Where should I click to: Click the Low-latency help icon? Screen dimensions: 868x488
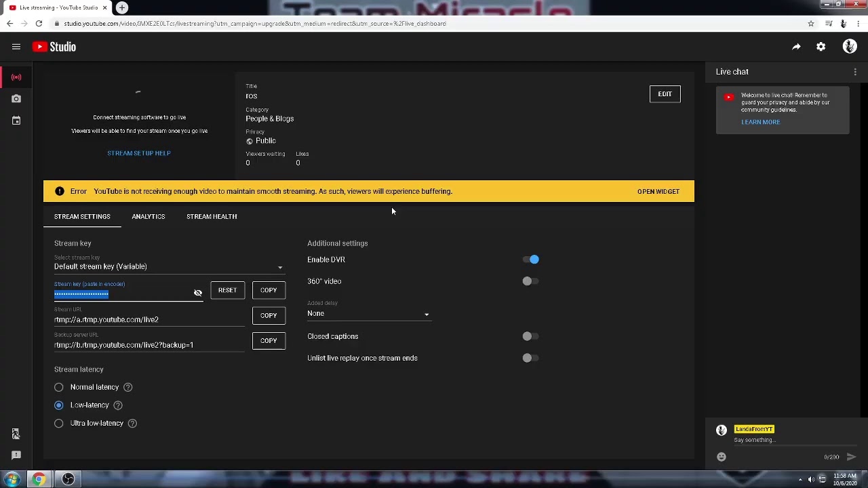tap(117, 405)
